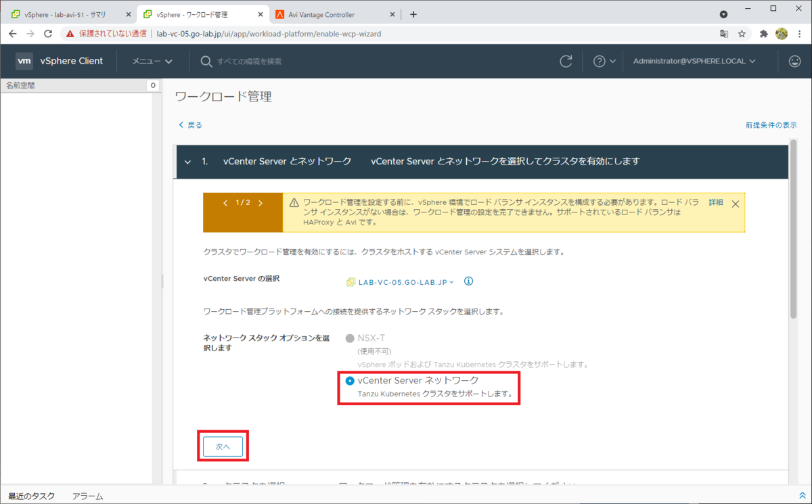Viewport: 812px width, 504px height.
Task: Click the info icon next to LAB-VC-05.GO-LAB.JP
Action: point(468,281)
